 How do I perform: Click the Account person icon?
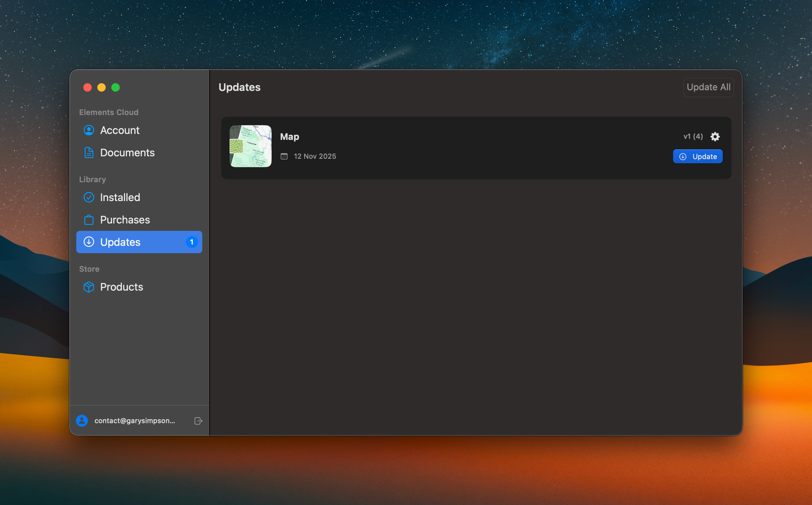click(x=89, y=130)
